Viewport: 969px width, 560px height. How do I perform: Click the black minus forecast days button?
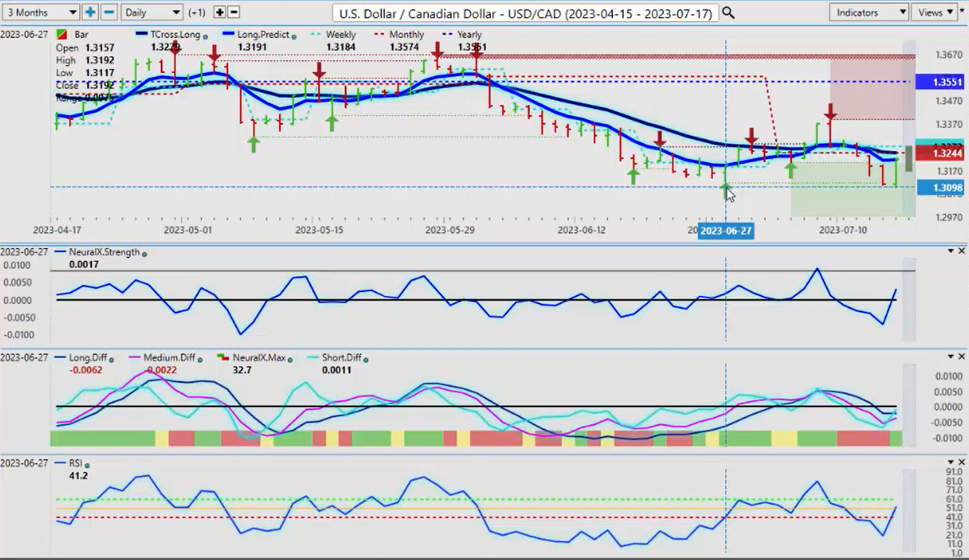point(234,12)
